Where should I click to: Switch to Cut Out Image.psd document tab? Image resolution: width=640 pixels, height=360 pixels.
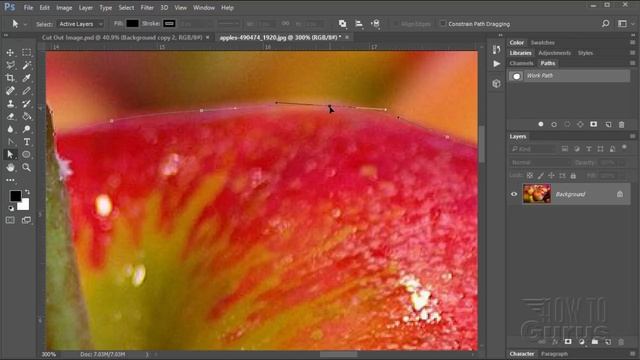coord(122,37)
